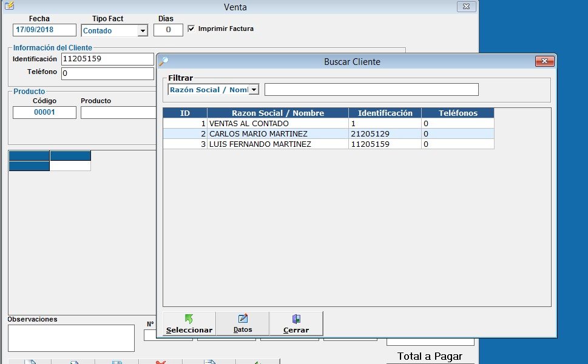Open the Tipo Fact dropdown showing Contado

point(143,31)
